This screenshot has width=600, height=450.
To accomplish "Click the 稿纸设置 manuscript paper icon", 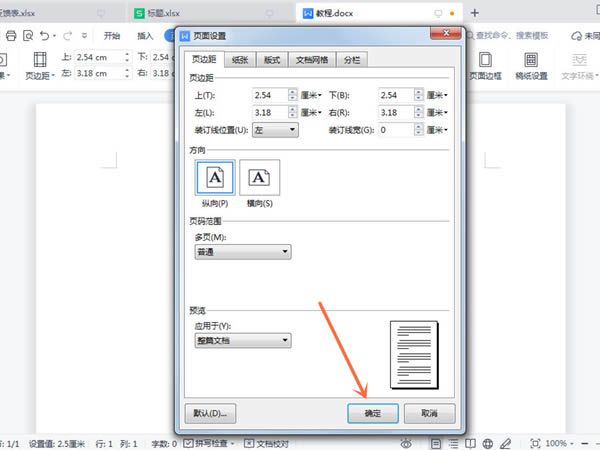I will click(531, 65).
